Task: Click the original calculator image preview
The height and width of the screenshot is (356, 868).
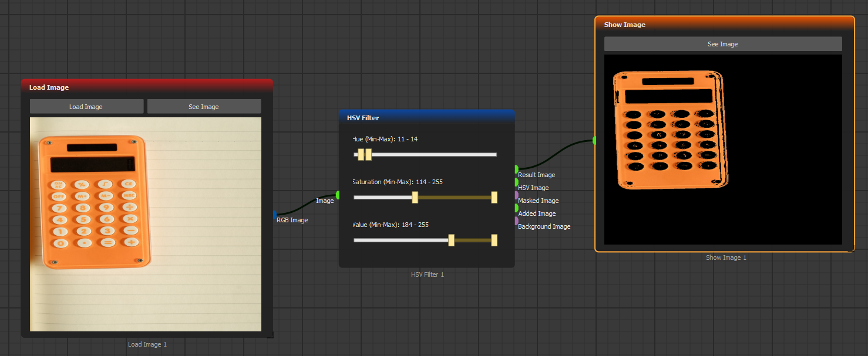Action: pos(146,224)
